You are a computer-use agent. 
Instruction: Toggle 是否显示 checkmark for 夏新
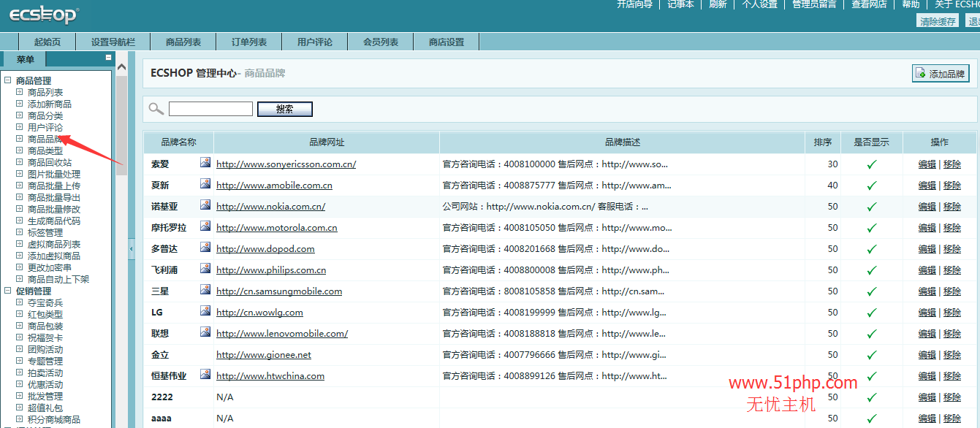coord(871,186)
